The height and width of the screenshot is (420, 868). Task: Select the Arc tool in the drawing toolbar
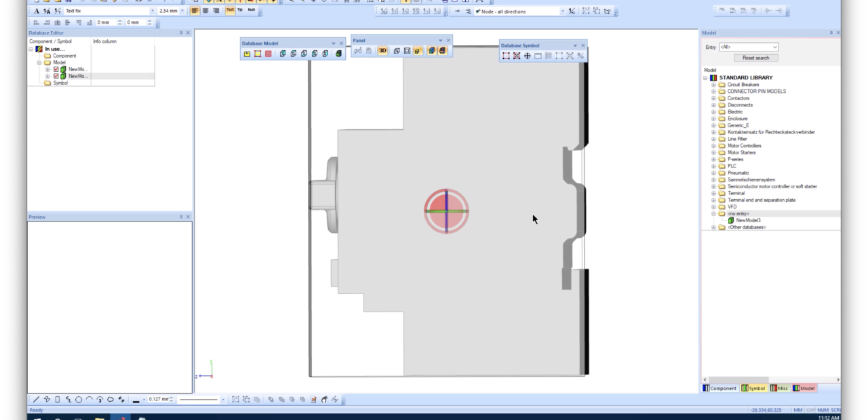[x=89, y=399]
